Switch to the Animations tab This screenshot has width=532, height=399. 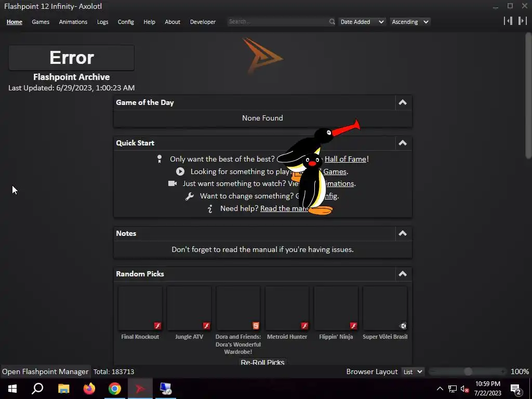click(73, 22)
